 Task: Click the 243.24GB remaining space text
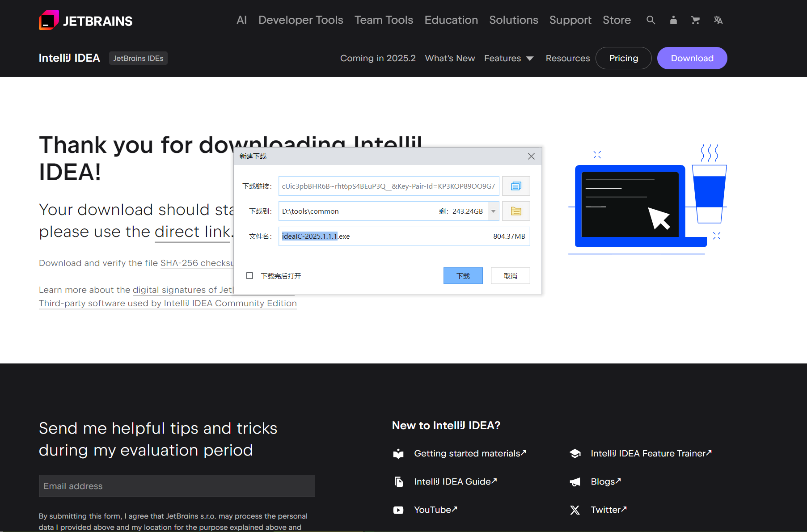click(x=468, y=211)
